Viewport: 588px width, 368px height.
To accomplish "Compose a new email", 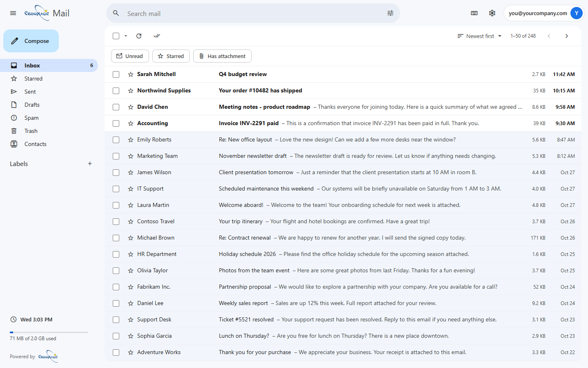I will coord(31,41).
